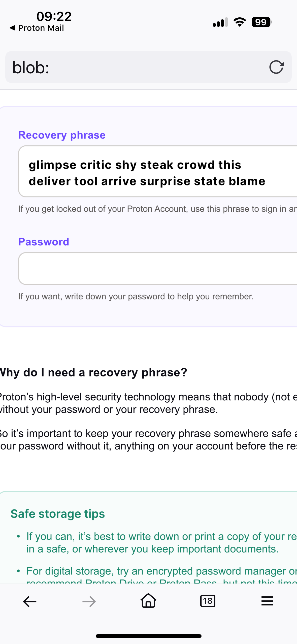The image size is (297, 644).
Task: Tap the 09:22 clock in status bar
Action: coord(54,16)
